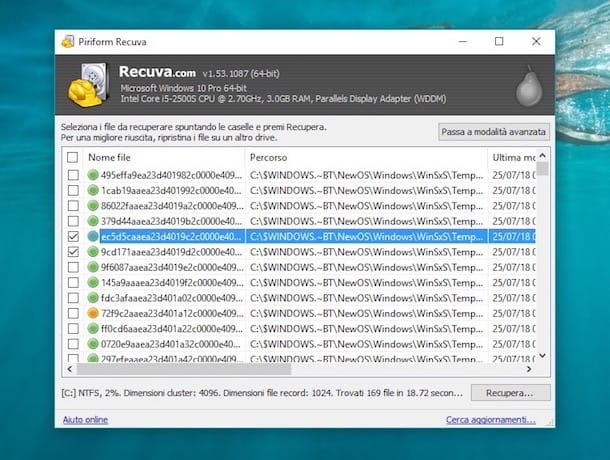The width and height of the screenshot is (610, 460).
Task: Click the Piriform pear logo
Action: click(x=529, y=86)
